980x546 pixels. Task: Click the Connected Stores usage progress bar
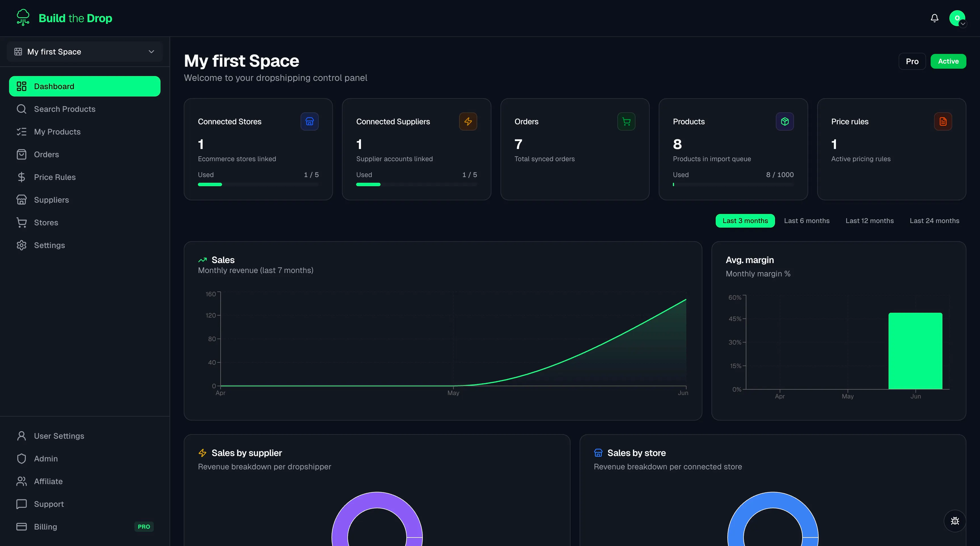point(258,185)
